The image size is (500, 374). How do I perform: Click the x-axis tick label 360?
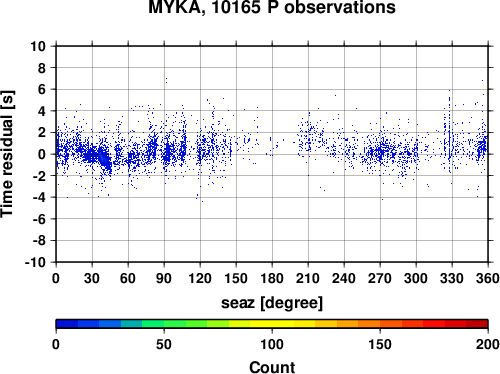click(x=488, y=278)
